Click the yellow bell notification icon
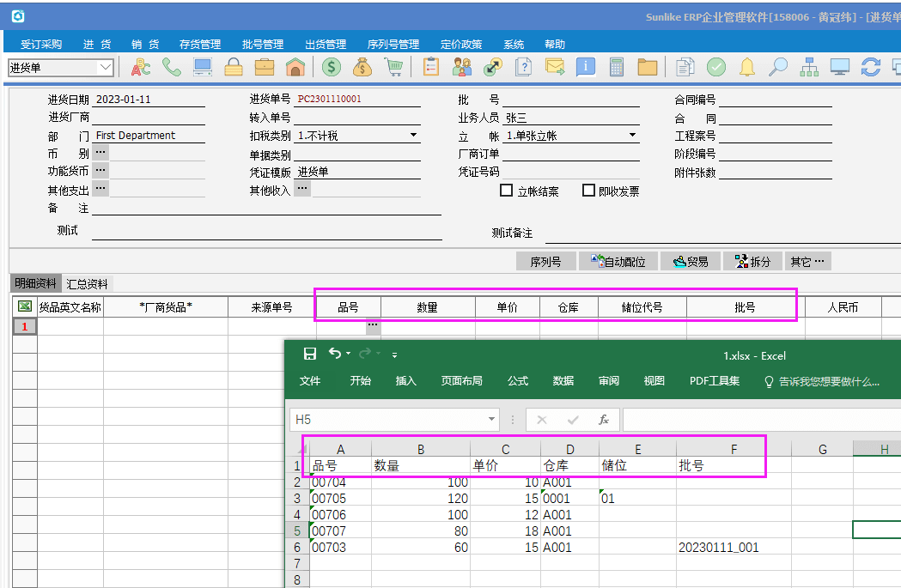Image resolution: width=901 pixels, height=588 pixels. (x=747, y=67)
